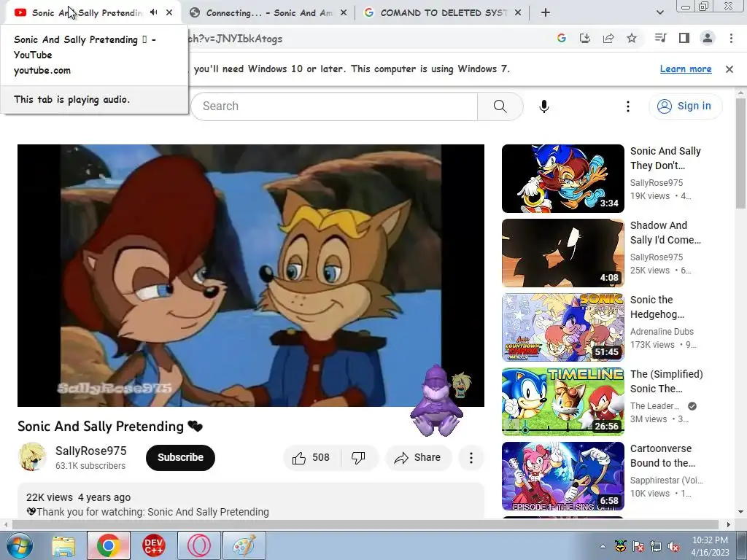Viewport: 747px width, 560px height.
Task: Click the Learn more link in the info bar
Action: click(686, 69)
